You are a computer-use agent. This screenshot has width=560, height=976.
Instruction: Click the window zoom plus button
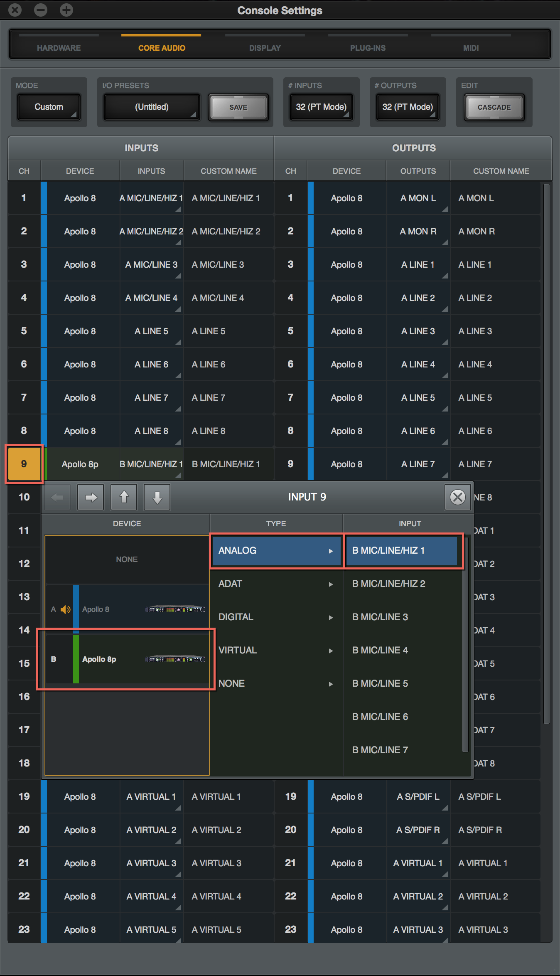(x=66, y=10)
